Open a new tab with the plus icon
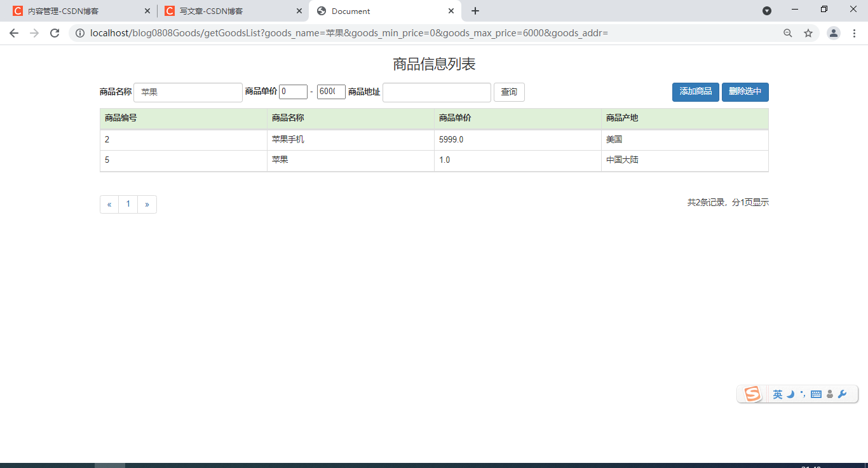Image resolution: width=868 pixels, height=468 pixels. point(475,10)
